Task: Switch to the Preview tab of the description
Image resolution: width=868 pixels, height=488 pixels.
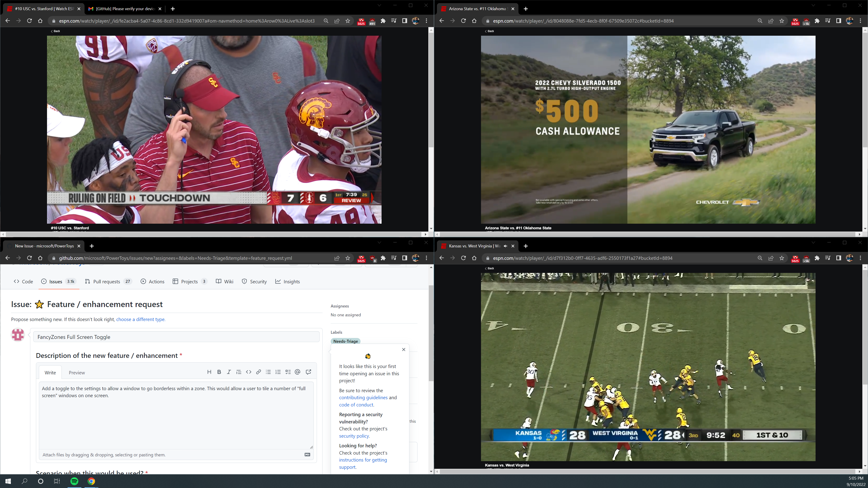Action: click(77, 373)
